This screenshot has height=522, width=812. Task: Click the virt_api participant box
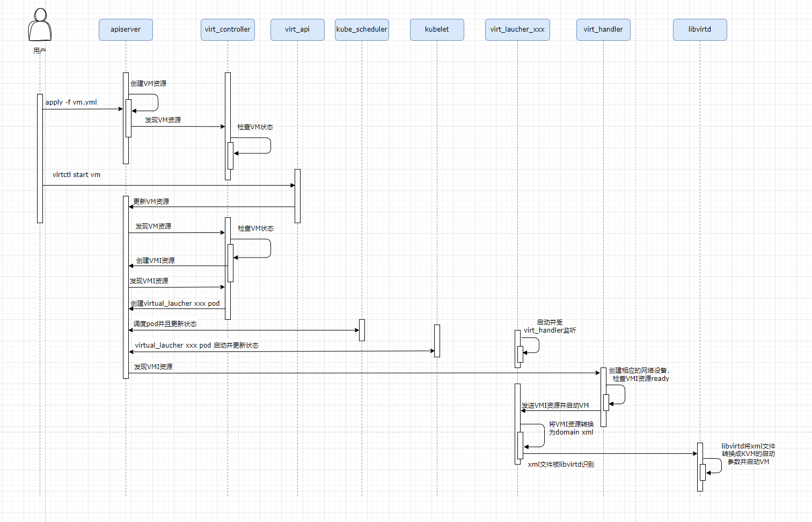[297, 30]
